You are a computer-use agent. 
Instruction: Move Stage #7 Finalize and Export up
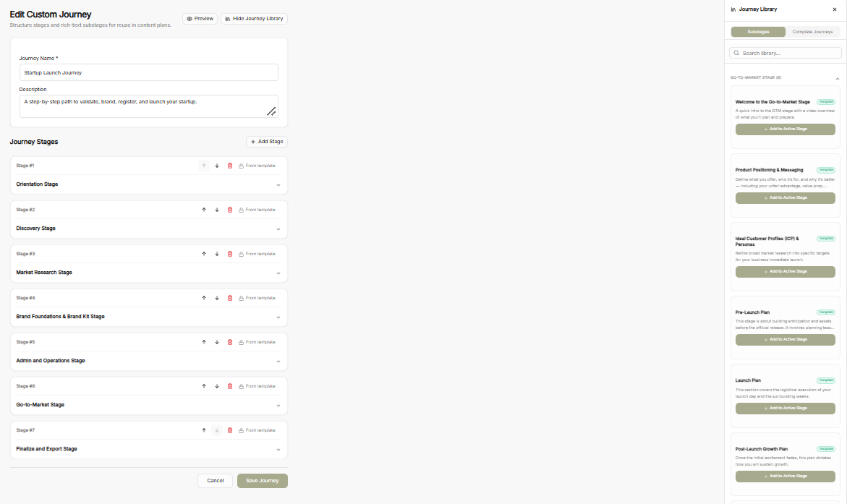tap(204, 430)
